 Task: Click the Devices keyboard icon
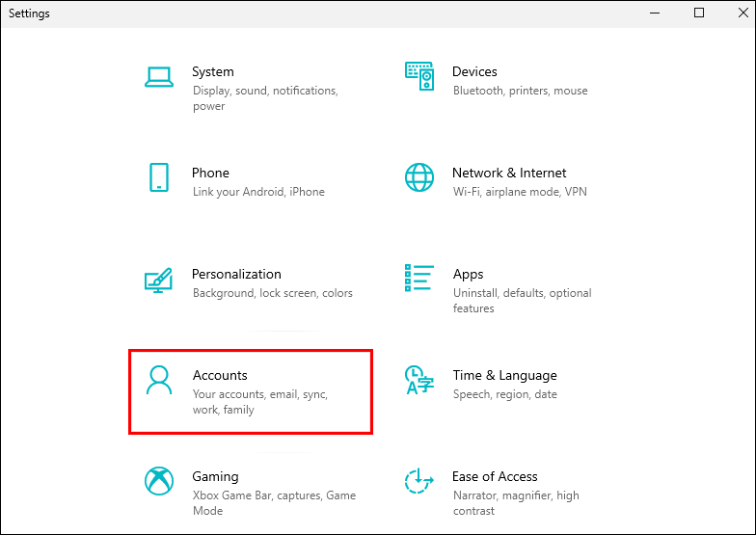419,75
